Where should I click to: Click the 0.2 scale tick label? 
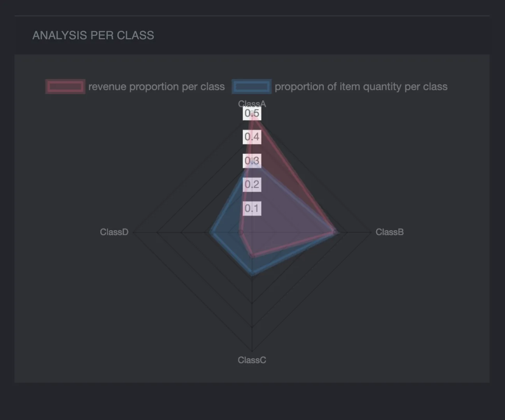point(252,184)
